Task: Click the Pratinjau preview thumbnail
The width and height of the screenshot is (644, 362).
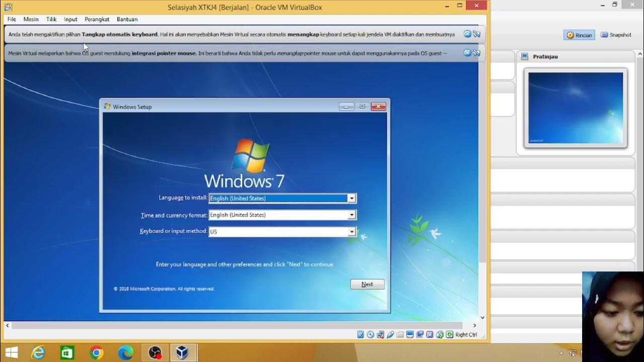Action: point(576,108)
